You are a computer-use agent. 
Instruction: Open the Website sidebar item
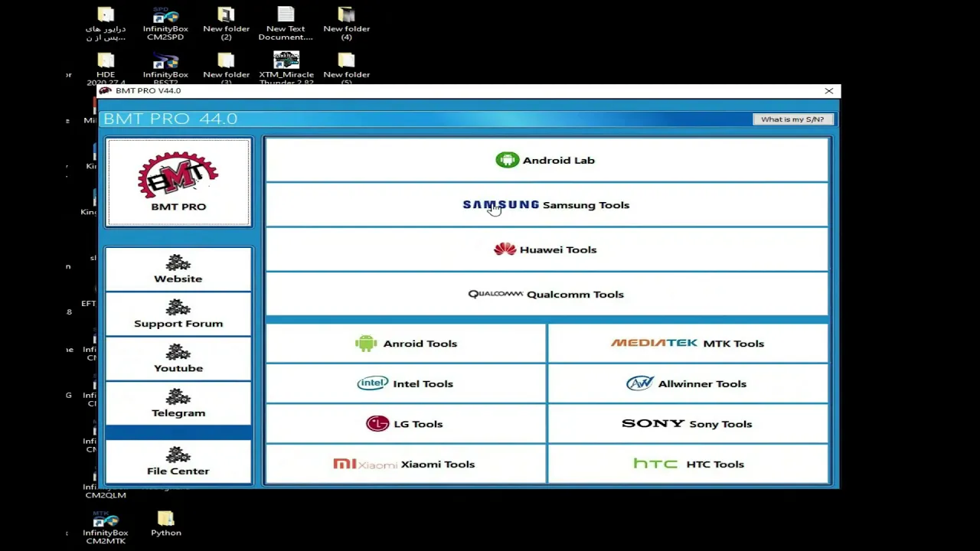tap(178, 269)
